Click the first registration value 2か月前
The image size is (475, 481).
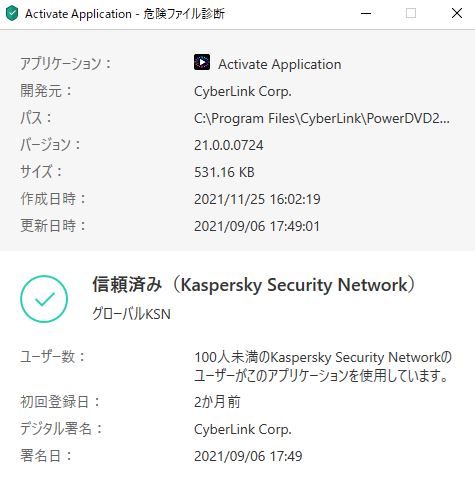click(217, 402)
